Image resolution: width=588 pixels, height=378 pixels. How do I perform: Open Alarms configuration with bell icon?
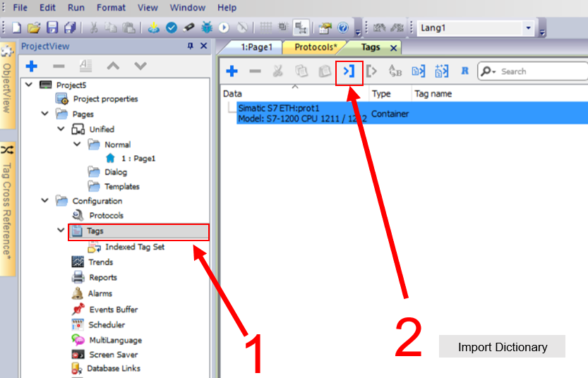click(x=100, y=293)
